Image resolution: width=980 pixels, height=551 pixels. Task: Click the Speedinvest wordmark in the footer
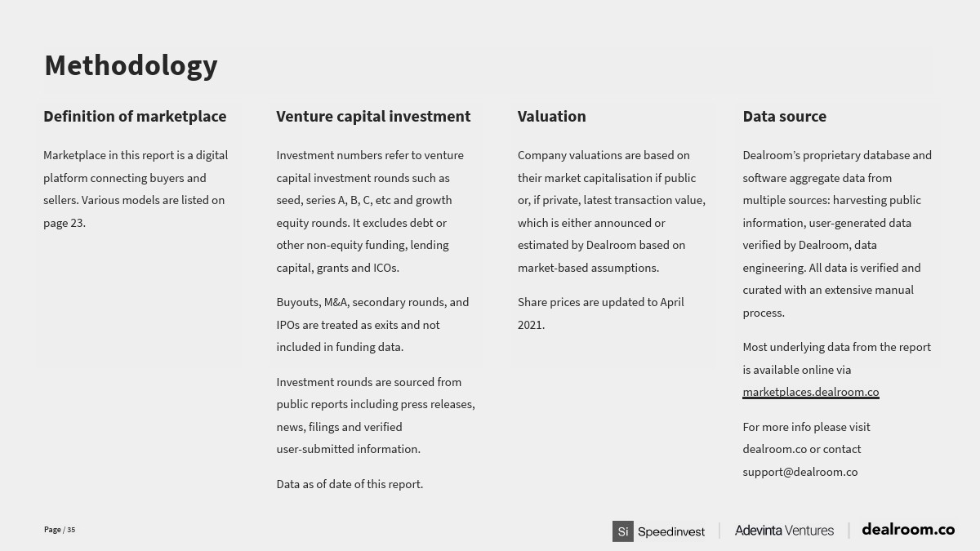(x=670, y=531)
